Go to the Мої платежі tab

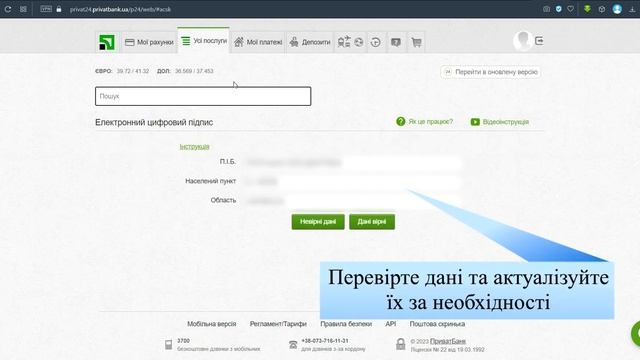[258, 42]
